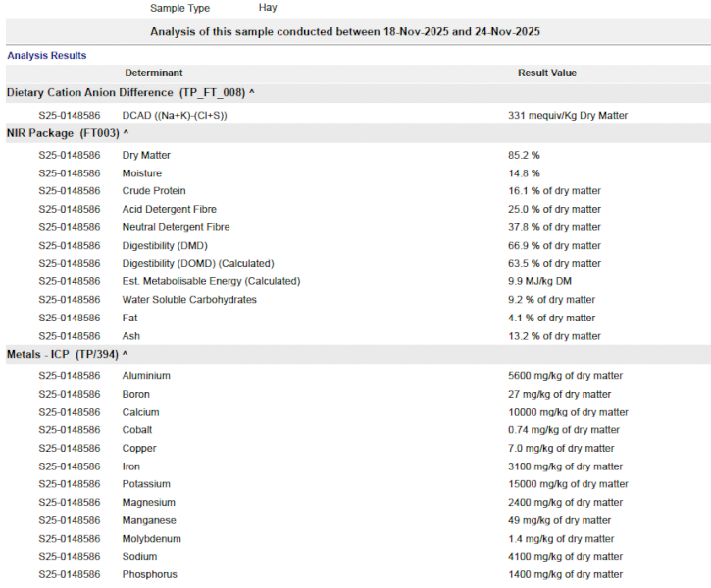Collapse the Dietary Cation Anion Difference section caret
Viewport: 711px width, 588px height.
[252, 92]
